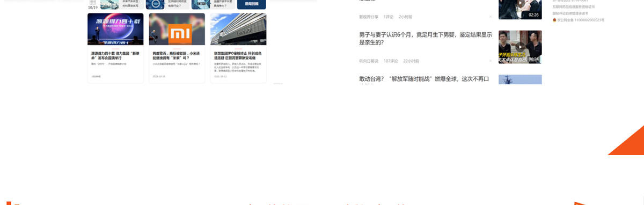Open the warship thumbnail of Taiwan news
Viewport: 644px width, 205px height.
pyautogui.click(x=520, y=79)
